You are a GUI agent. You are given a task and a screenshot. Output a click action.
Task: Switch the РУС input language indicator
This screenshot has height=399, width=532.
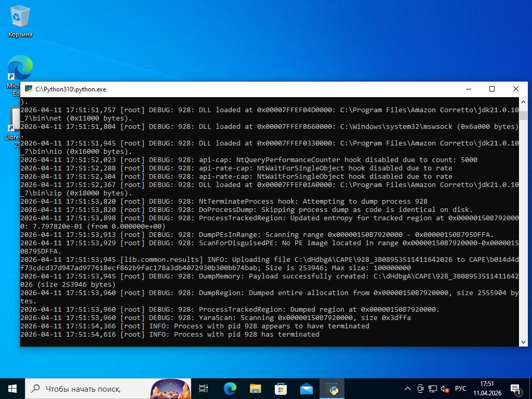(x=460, y=389)
